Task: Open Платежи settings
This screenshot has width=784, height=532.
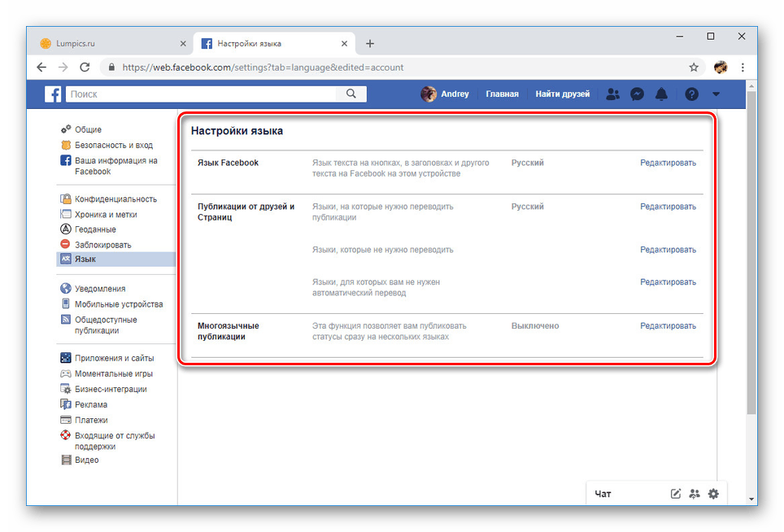Action: point(91,420)
